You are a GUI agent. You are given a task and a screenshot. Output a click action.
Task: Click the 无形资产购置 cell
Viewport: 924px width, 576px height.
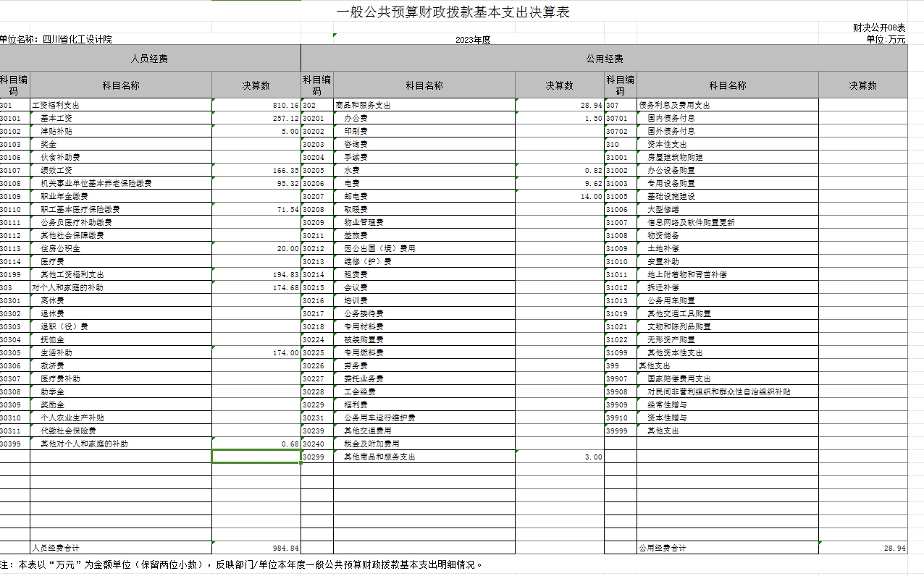point(728,339)
